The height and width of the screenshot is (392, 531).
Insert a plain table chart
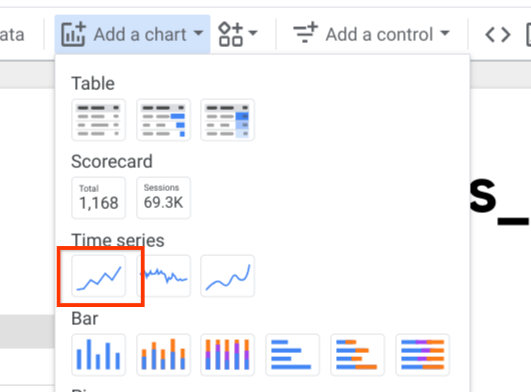[x=99, y=120]
